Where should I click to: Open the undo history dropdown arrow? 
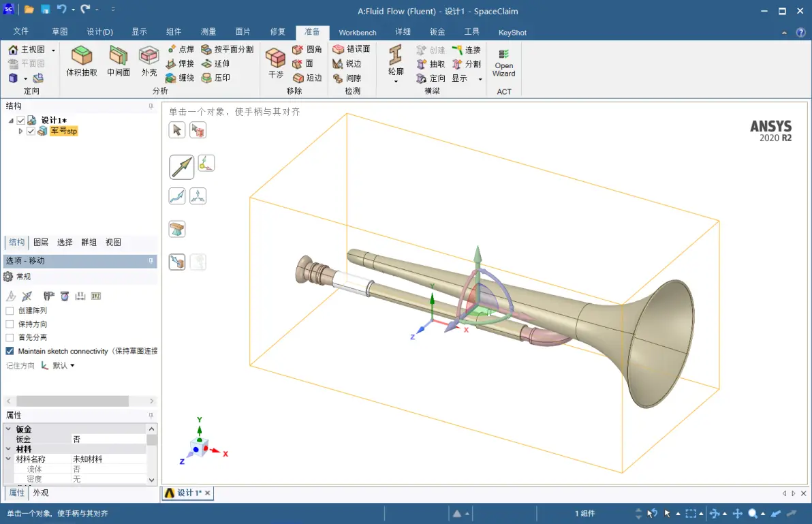[x=73, y=10]
